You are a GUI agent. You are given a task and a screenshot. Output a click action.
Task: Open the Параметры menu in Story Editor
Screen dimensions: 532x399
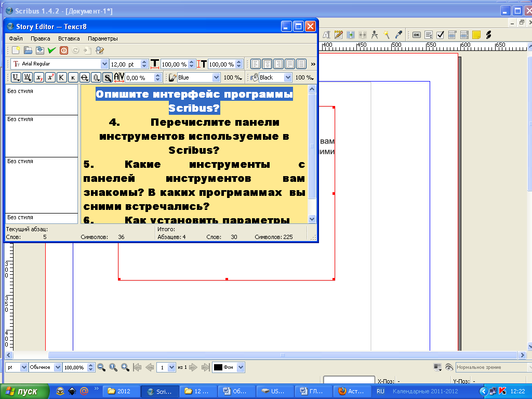pos(103,38)
